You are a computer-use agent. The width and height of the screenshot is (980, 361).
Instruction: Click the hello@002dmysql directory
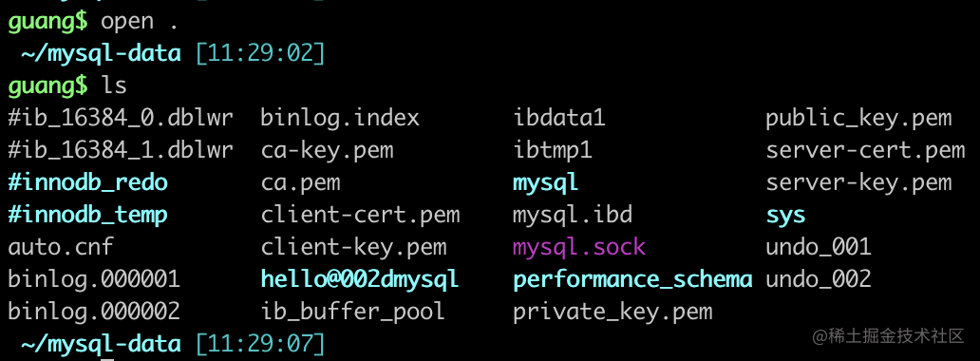click(x=360, y=279)
